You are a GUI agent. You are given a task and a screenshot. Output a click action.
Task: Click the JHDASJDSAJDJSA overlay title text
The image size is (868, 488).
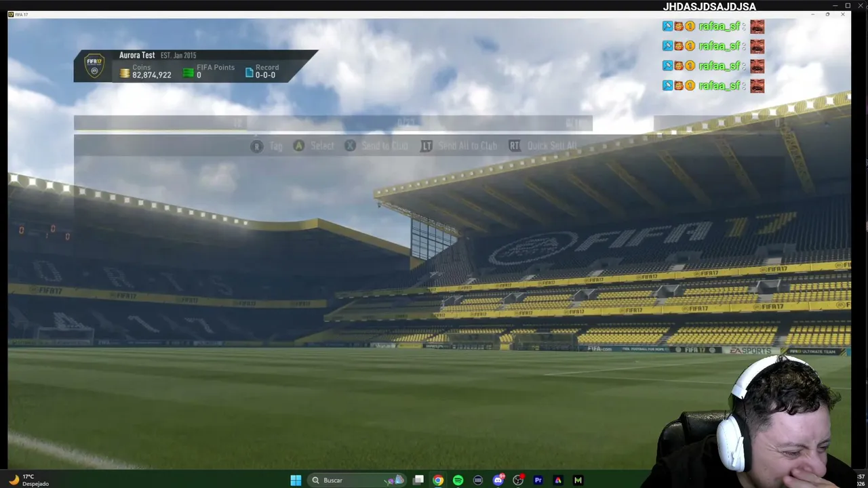(709, 7)
